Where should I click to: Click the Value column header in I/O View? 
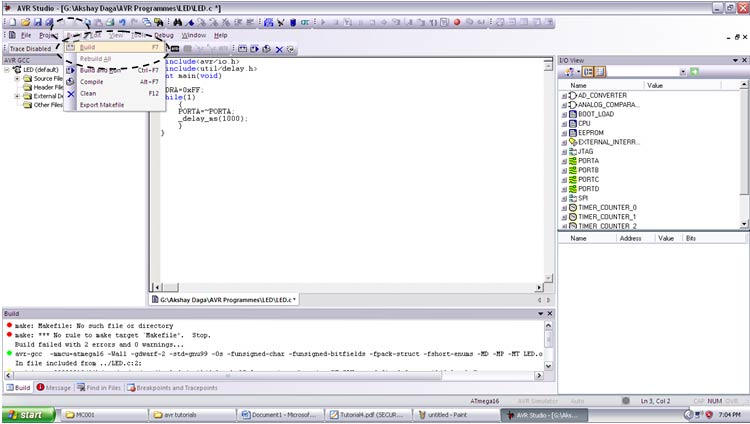tap(682, 85)
